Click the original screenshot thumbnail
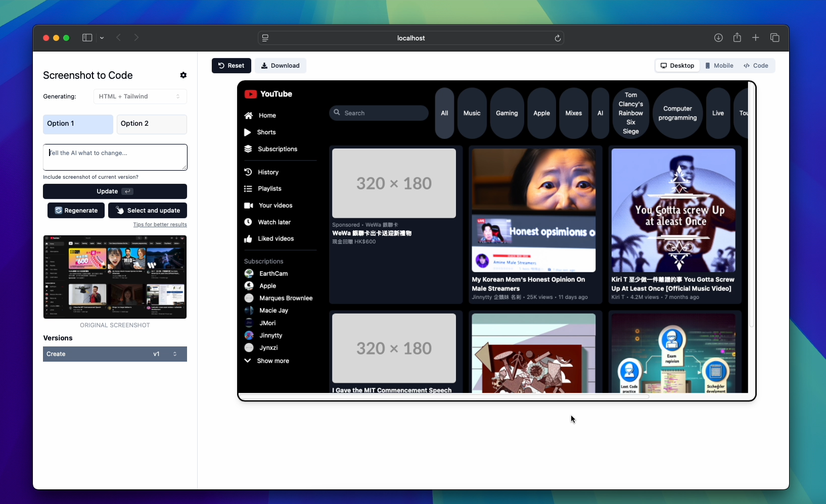Viewport: 826px width, 504px height. click(115, 277)
